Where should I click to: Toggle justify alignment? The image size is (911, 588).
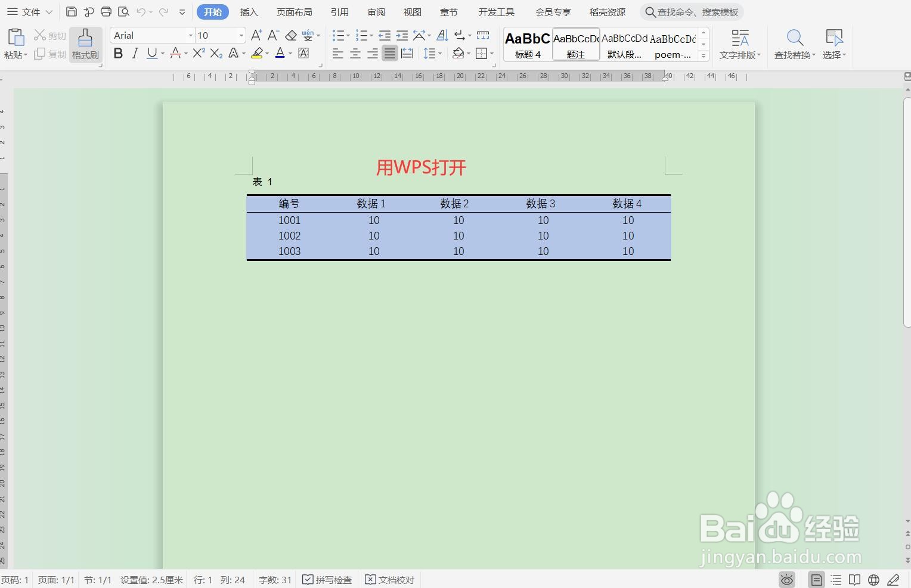(x=390, y=54)
